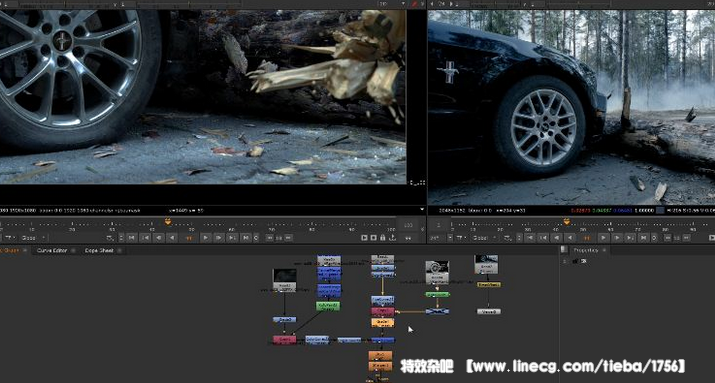This screenshot has height=383, width=715.
Task: Skip forward by increment in left viewer
Action: pos(288,238)
